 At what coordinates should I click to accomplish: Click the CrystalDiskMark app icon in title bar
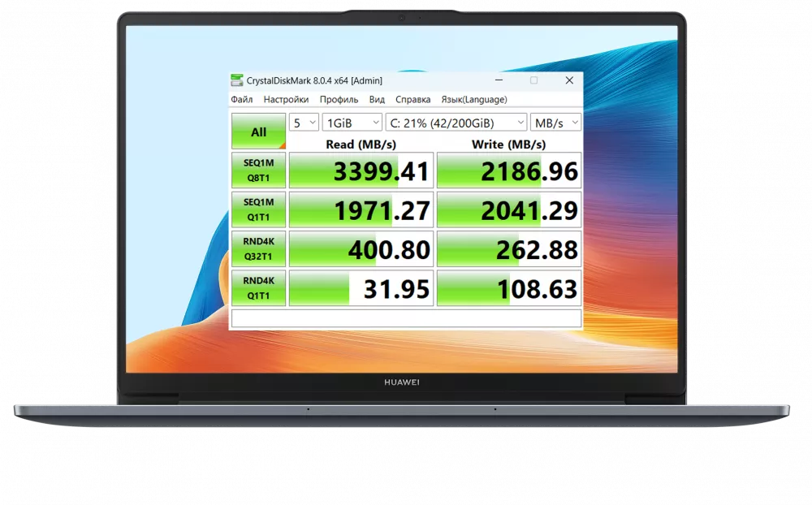(x=236, y=80)
